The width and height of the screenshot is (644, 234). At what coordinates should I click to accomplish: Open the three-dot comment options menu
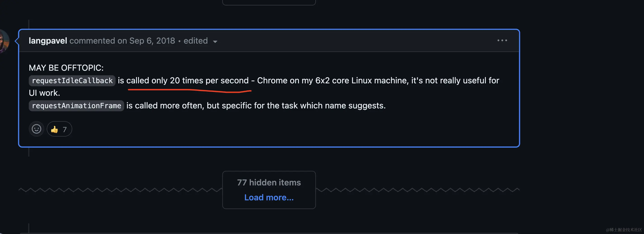coord(502,40)
